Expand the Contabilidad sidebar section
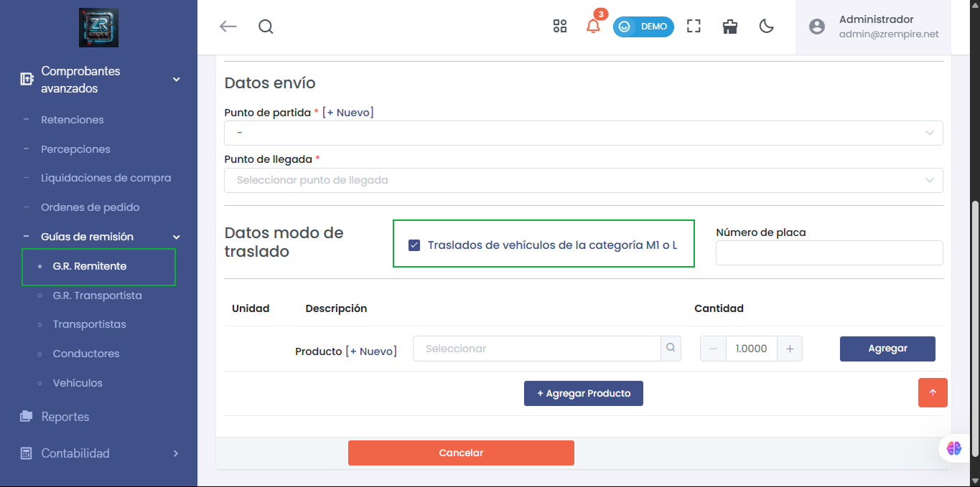The height and width of the screenshot is (487, 980). [x=75, y=453]
